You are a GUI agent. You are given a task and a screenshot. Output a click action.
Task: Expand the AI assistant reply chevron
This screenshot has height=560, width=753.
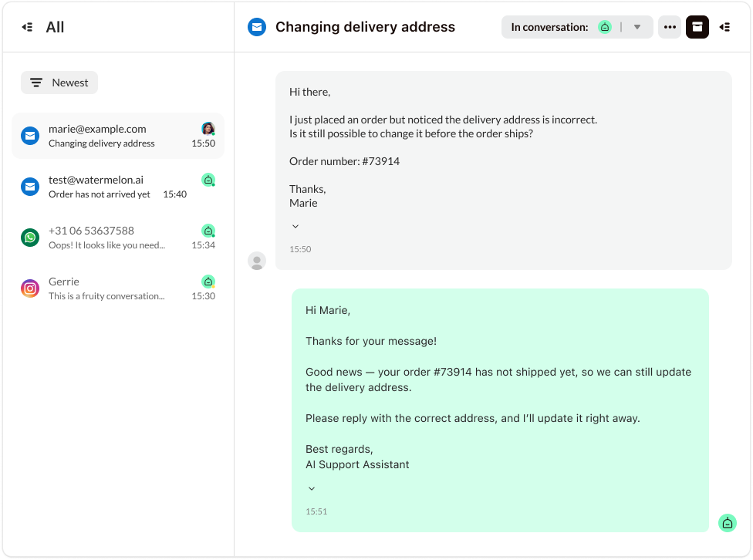pos(312,488)
